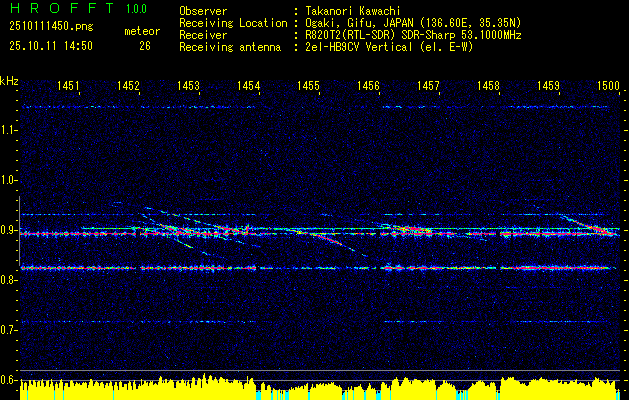Click the 1457 time axis marker
The width and height of the screenshot is (629, 400).
coord(428,85)
